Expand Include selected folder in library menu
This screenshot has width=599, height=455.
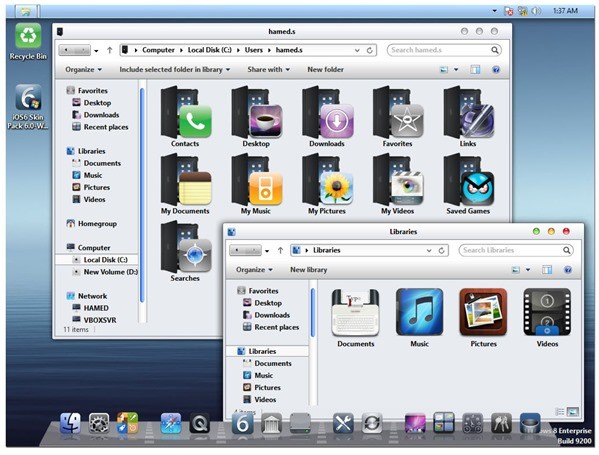pyautogui.click(x=175, y=70)
